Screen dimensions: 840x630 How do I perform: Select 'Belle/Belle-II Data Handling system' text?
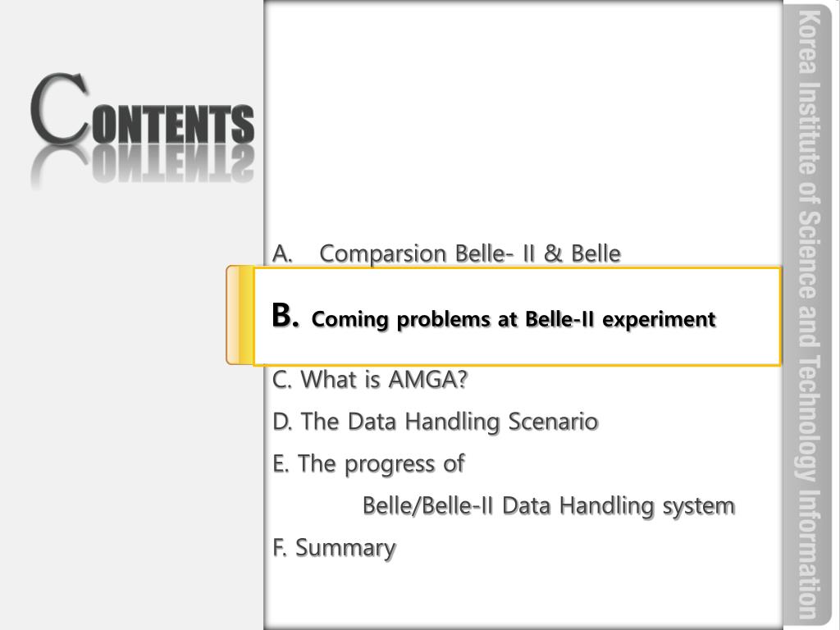(x=549, y=506)
